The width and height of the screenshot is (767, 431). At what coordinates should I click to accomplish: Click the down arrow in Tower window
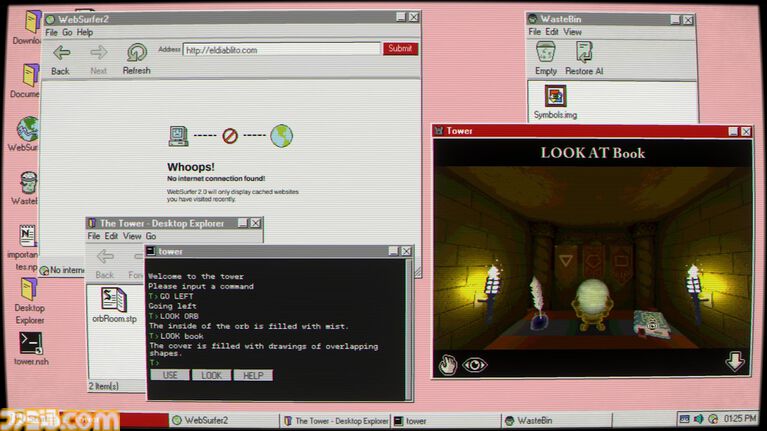[735, 362]
